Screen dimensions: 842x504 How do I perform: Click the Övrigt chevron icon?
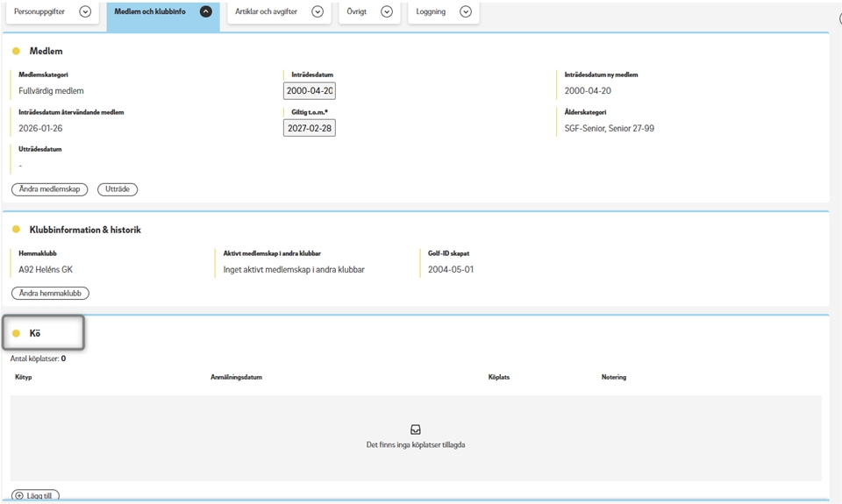click(386, 11)
